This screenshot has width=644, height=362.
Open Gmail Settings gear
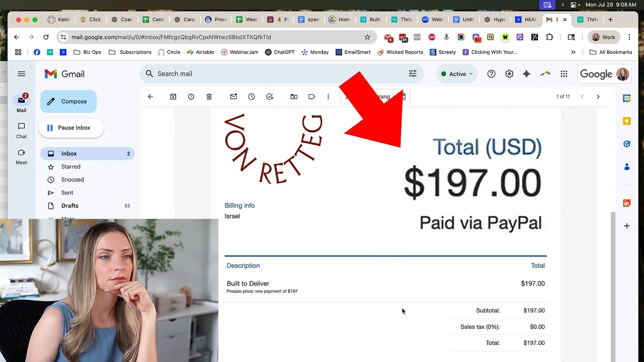pyautogui.click(x=509, y=74)
